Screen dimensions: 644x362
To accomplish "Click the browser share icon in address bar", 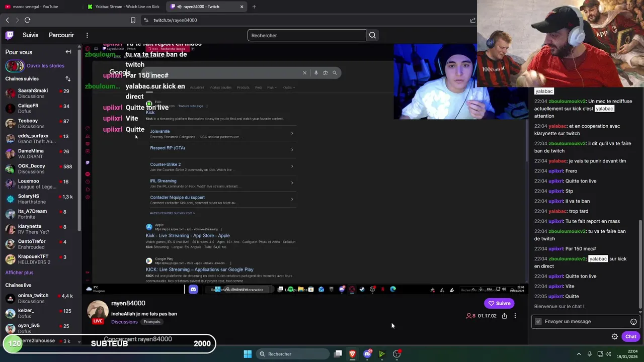I will [472, 20].
